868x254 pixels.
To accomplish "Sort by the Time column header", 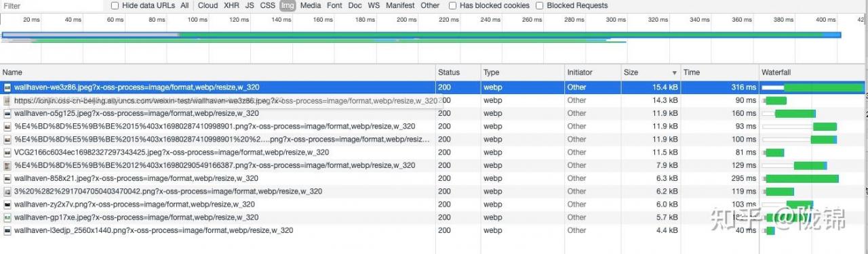I will pyautogui.click(x=719, y=72).
